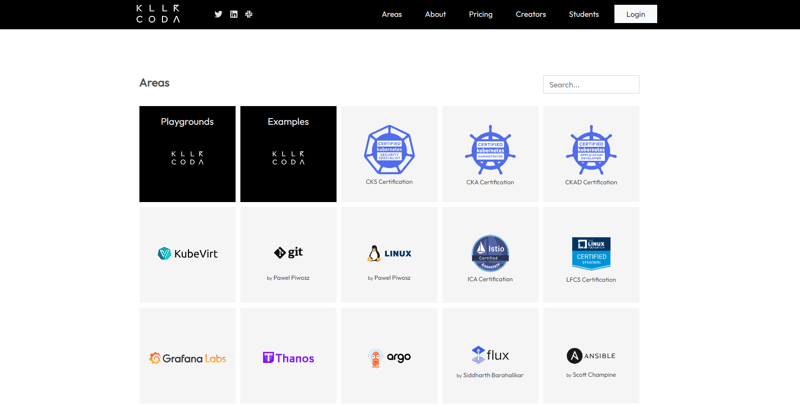The image size is (800, 407).
Task: Focus the Search areas input field
Action: [x=591, y=85]
